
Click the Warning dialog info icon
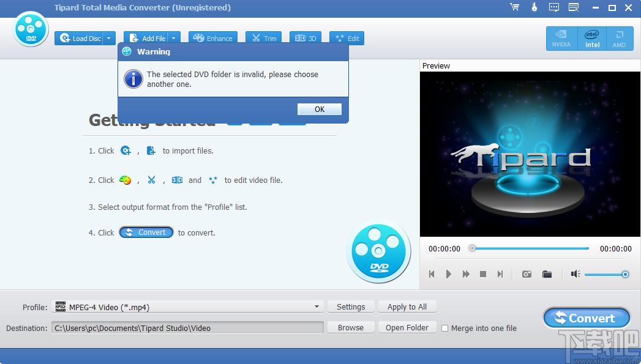pyautogui.click(x=133, y=79)
